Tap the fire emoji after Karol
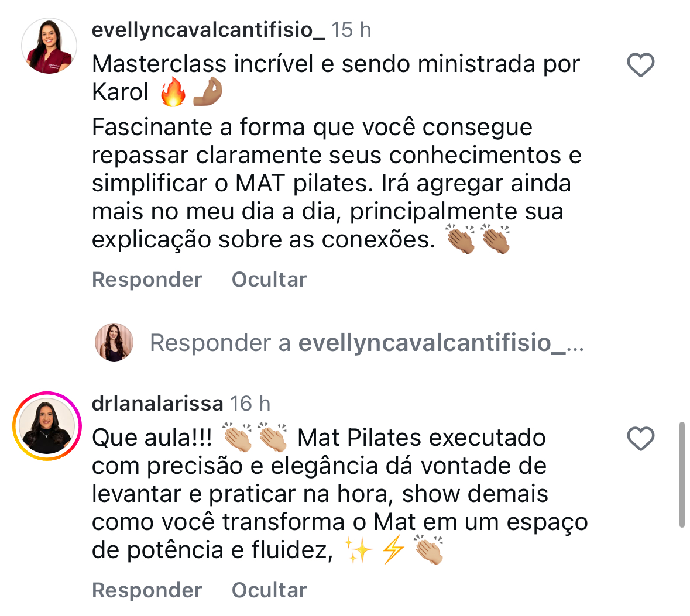Viewport: 690px width, 616px height. pyautogui.click(x=173, y=92)
